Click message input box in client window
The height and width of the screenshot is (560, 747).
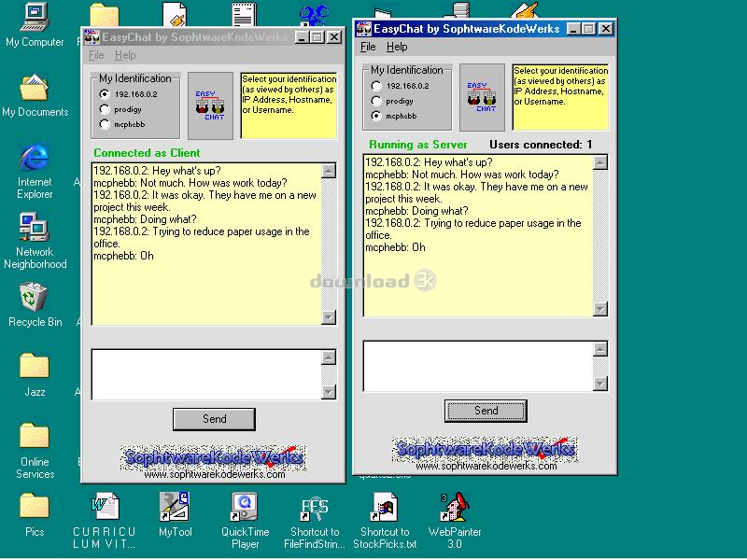coord(206,375)
